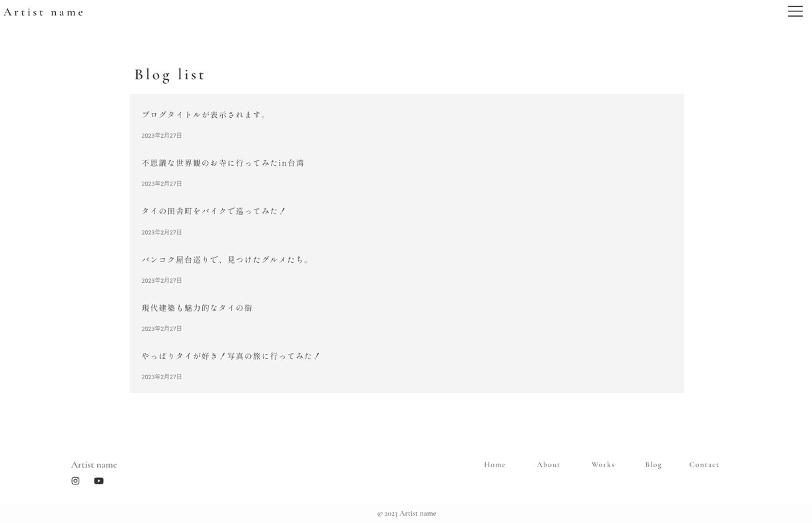Viewport: 812px width, 523px height.
Task: Open post 'やっぱりタイが好き！写真の旅に行ってみた！'
Action: [231, 356]
